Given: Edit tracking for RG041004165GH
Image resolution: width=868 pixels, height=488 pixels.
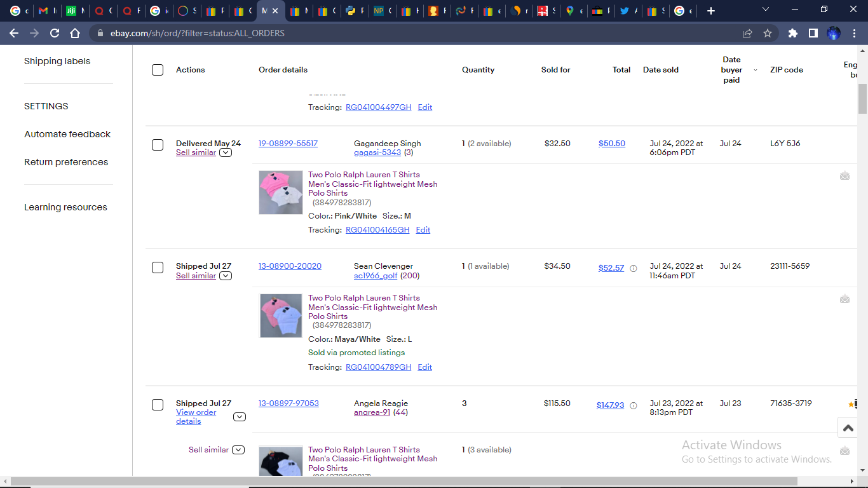Looking at the screenshot, I should [423, 230].
